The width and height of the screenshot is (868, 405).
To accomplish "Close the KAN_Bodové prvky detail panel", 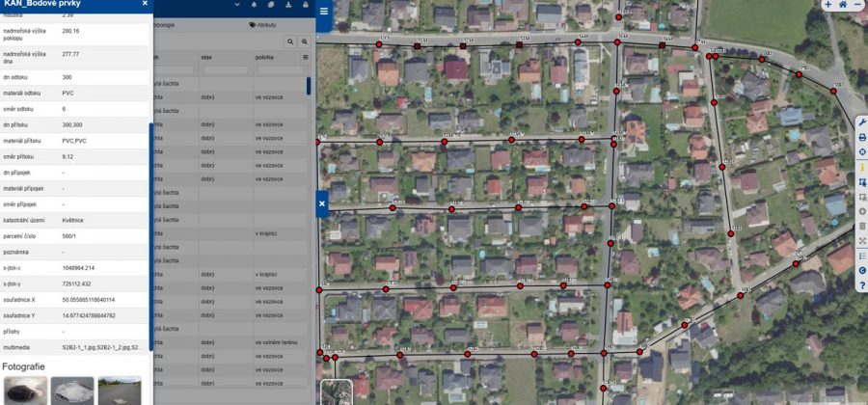I will point(145,4).
